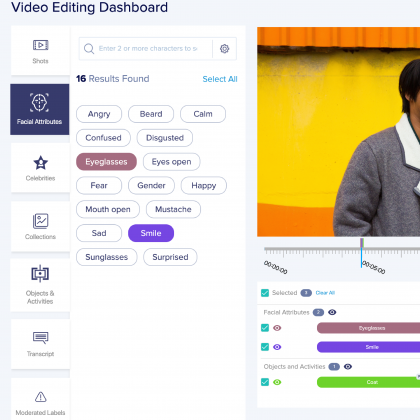Click the green Coat timeline bar
Viewport: 420px width, 420px height.
tap(368, 382)
